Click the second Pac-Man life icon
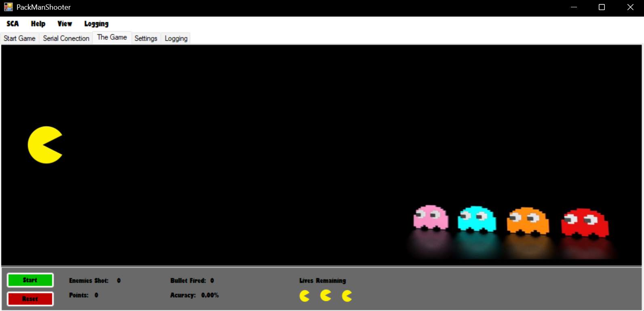This screenshot has width=644, height=311. tap(326, 296)
